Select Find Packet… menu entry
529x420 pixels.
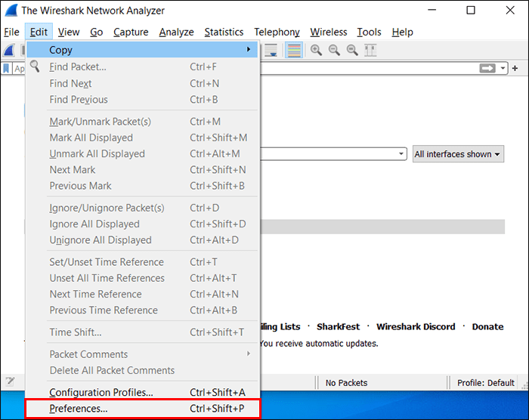coord(143,66)
